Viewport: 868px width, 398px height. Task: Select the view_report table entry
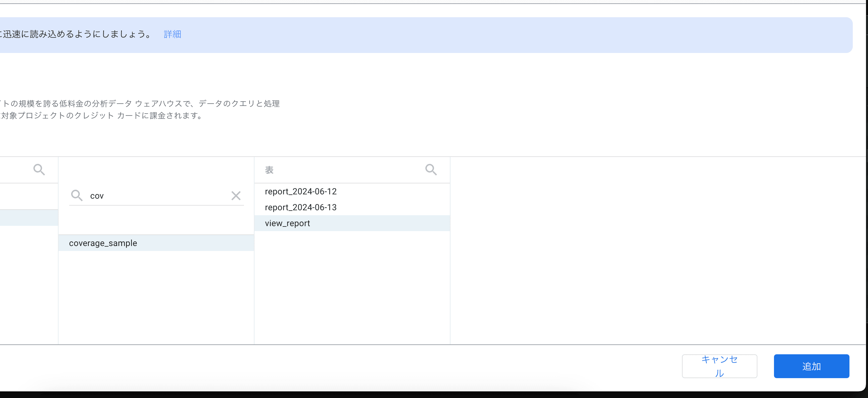point(287,223)
